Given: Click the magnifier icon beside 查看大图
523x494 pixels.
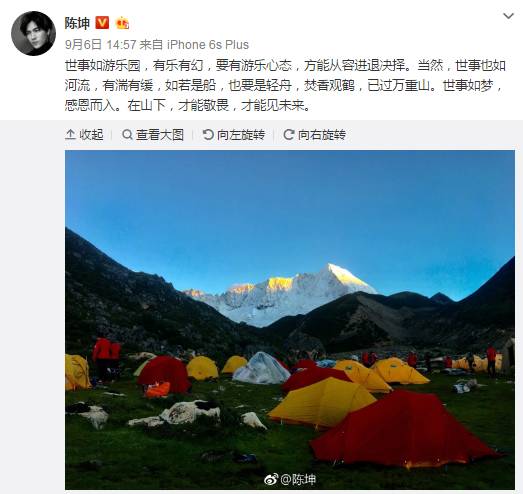Looking at the screenshot, I should 127,135.
